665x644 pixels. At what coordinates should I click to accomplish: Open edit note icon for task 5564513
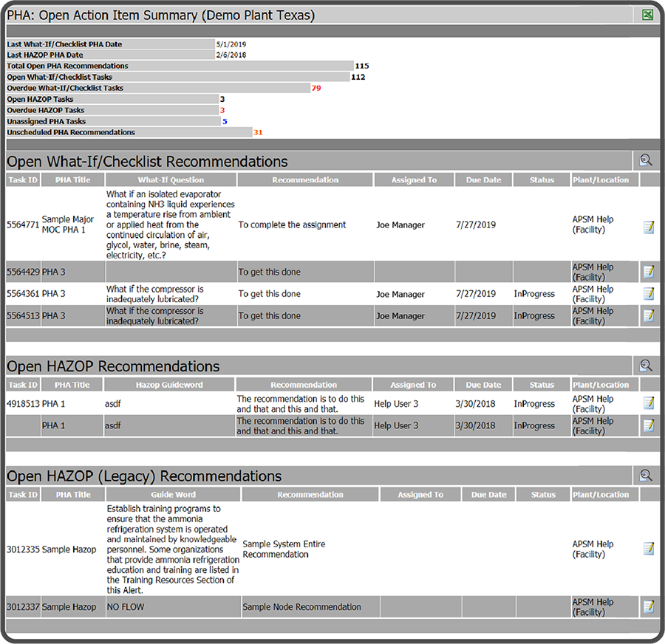tap(649, 316)
